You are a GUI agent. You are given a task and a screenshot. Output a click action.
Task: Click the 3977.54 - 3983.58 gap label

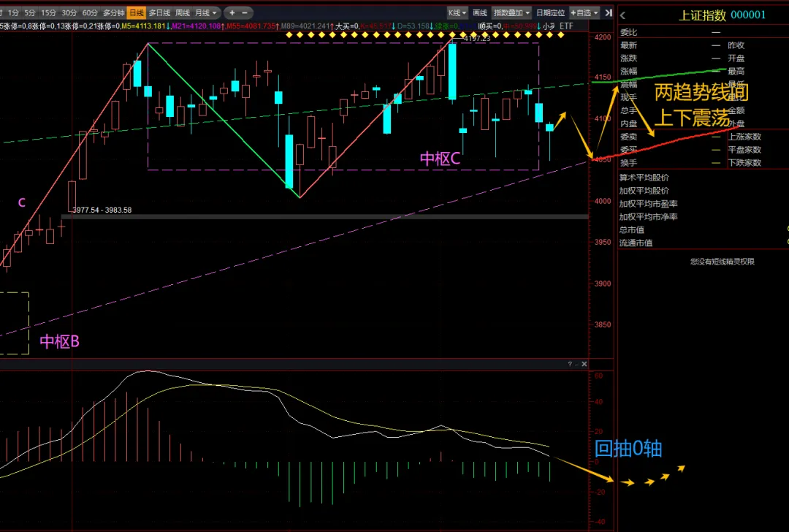pyautogui.click(x=102, y=210)
